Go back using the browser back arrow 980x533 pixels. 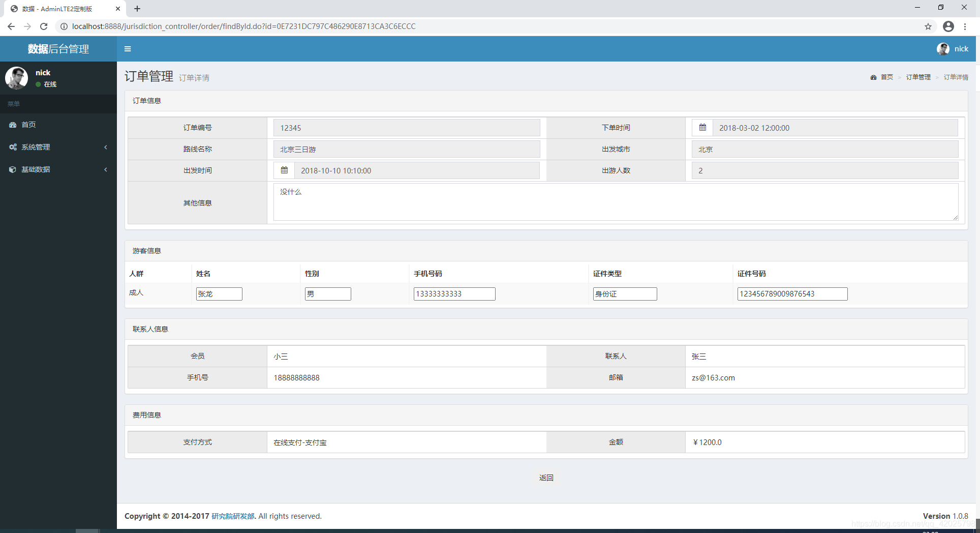pos(11,26)
